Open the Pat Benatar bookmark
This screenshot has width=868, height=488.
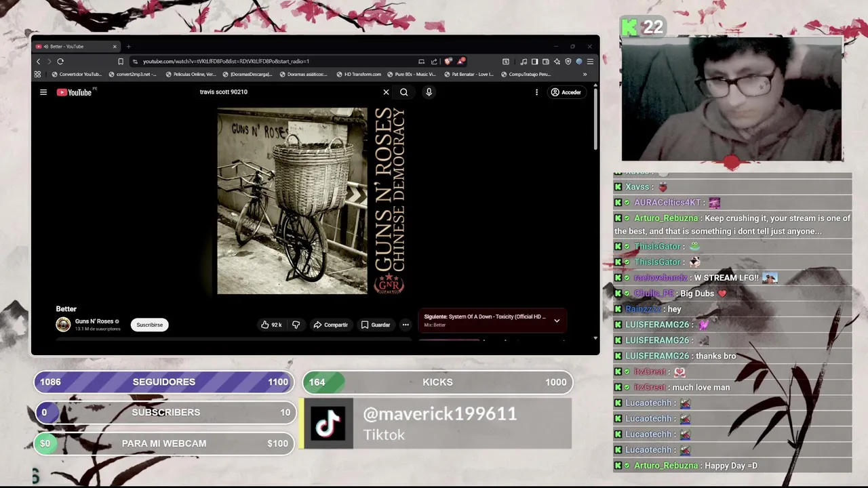click(x=469, y=75)
